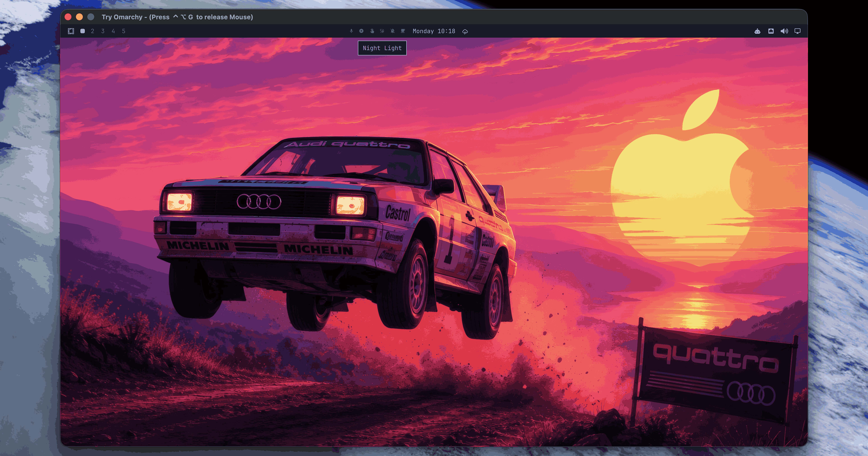Switch to workspace 3

coord(103,31)
